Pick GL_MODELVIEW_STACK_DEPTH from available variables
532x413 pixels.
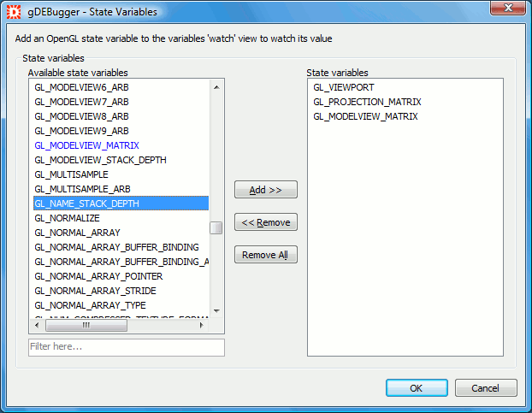pyautogui.click(x=100, y=160)
